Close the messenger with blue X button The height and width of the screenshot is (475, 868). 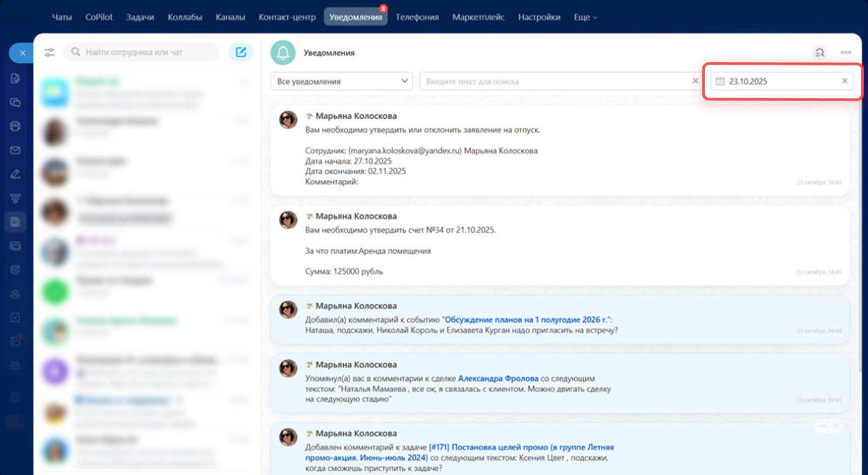coord(22,53)
